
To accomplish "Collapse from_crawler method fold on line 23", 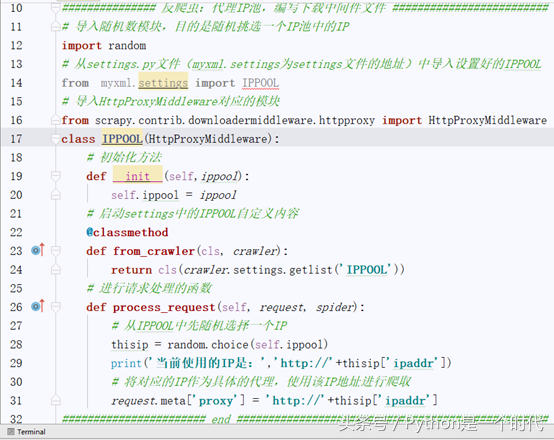I will (x=55, y=251).
